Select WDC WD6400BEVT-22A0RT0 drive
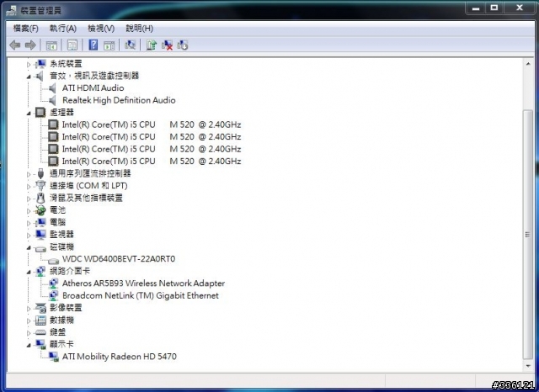Viewport: 539px width, 392px height. tap(119, 258)
